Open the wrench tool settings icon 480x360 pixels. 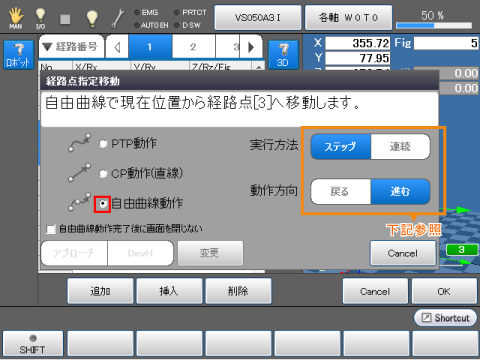point(117,18)
